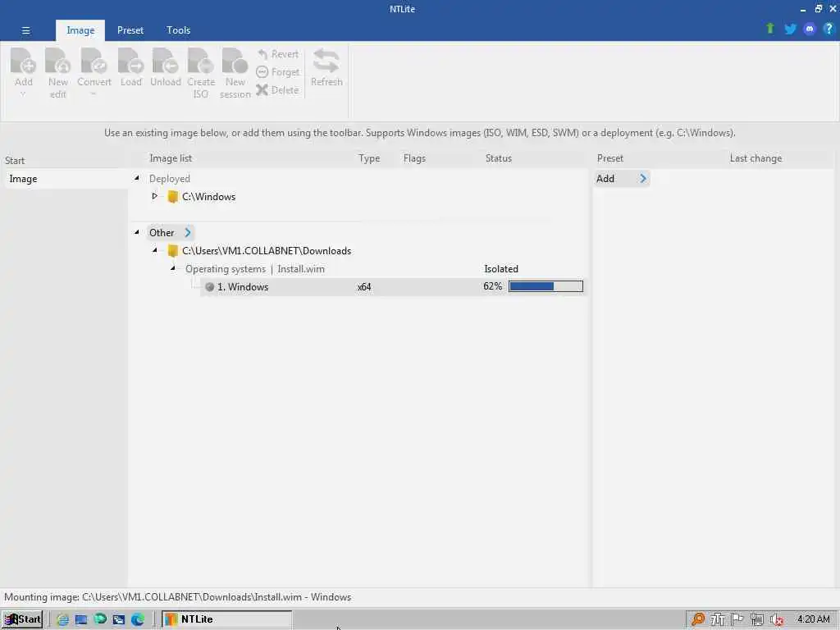
Task: Open the Twitter link icon
Action: click(790, 29)
